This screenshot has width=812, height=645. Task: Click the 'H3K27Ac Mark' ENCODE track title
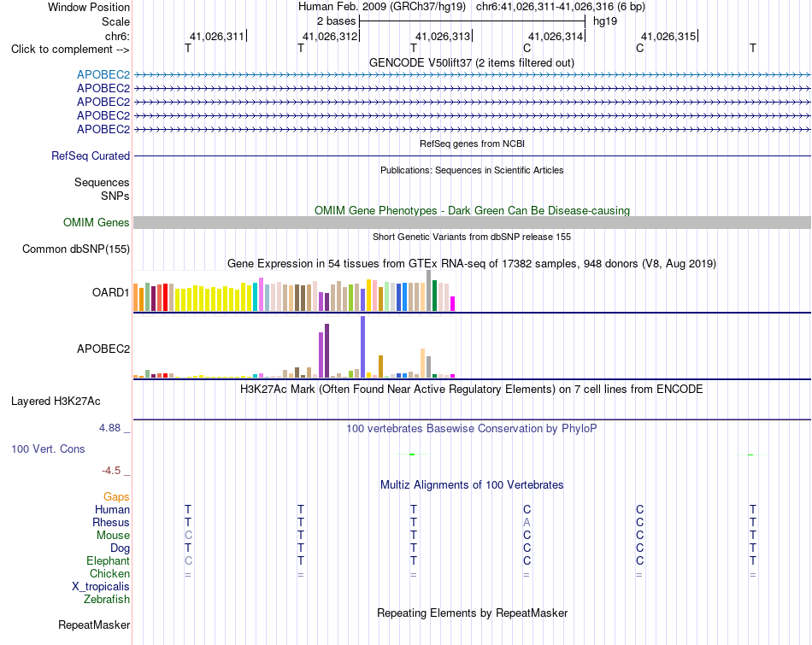click(x=472, y=390)
